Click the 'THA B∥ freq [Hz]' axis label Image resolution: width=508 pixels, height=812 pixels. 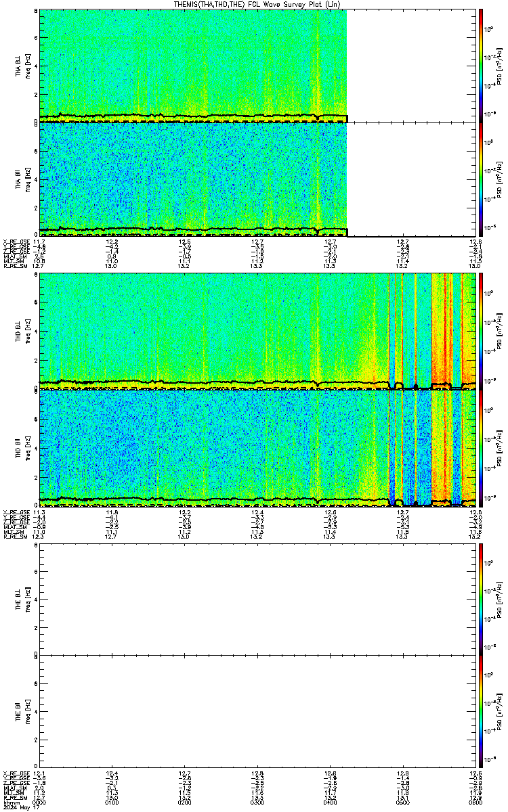coord(22,179)
